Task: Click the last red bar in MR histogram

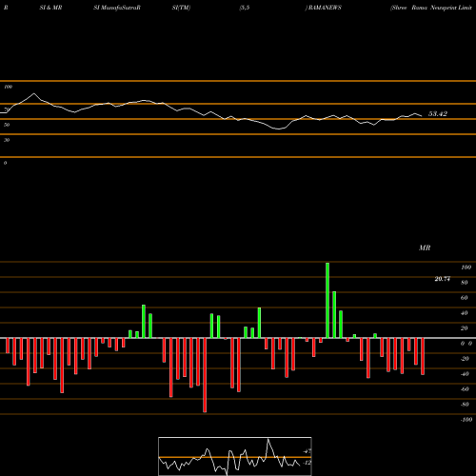Action: coord(423,356)
